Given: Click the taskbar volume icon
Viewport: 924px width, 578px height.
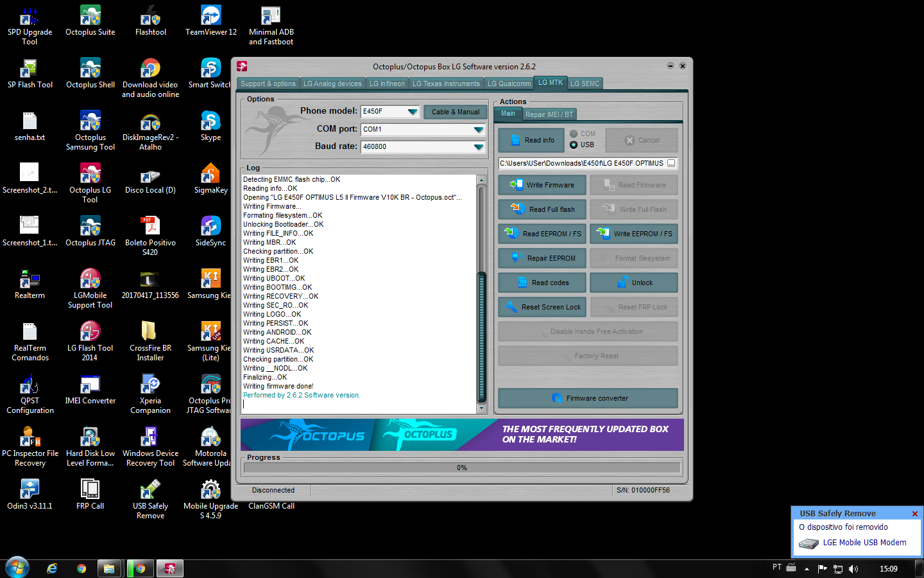Looking at the screenshot, I should point(853,569).
